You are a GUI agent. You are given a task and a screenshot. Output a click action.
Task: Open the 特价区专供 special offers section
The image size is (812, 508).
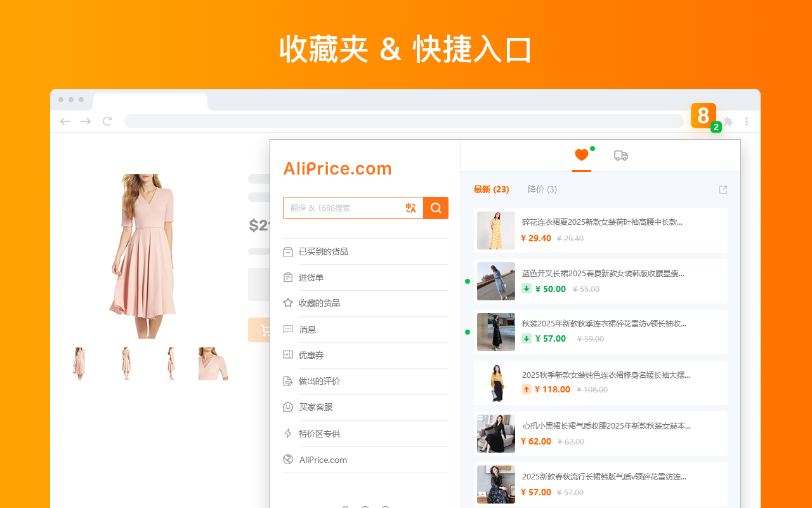tap(318, 433)
